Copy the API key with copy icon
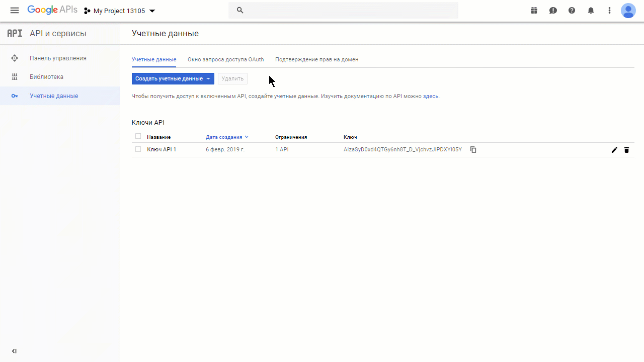The height and width of the screenshot is (362, 644). (473, 149)
